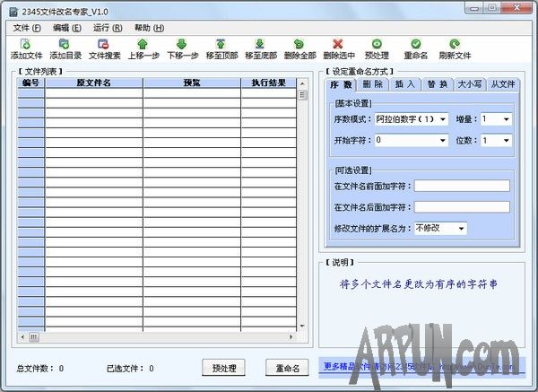Click the 编号 column header

coord(30,83)
